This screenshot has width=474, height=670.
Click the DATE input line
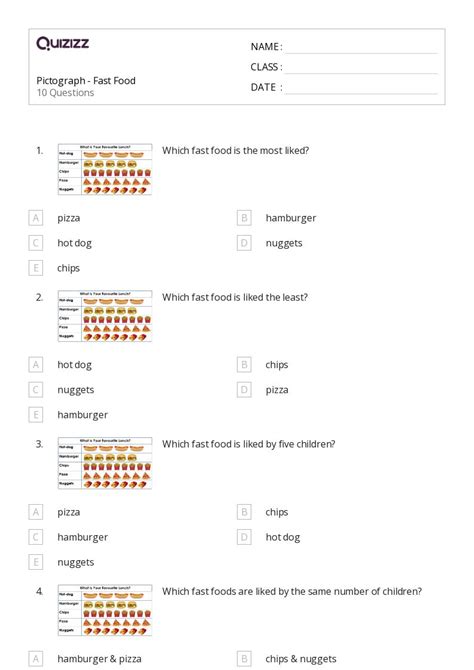pos(362,88)
